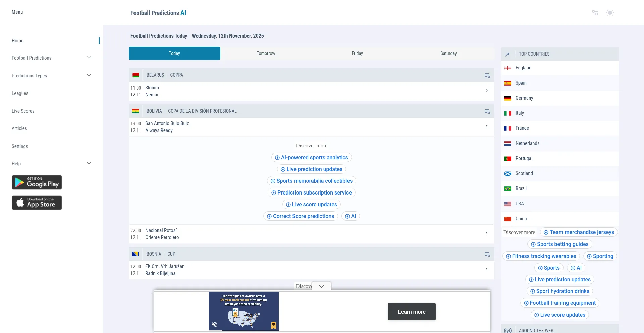Open Bolivia Copa league details list icon

point(487,111)
